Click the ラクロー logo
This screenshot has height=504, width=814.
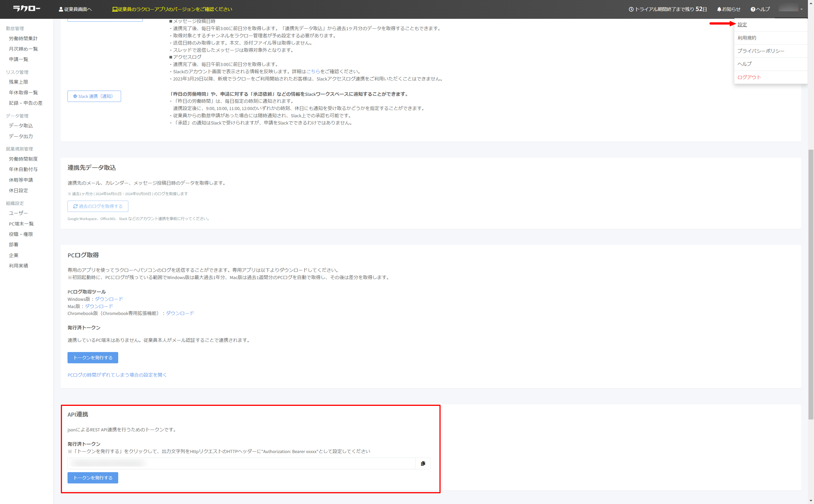(x=27, y=9)
